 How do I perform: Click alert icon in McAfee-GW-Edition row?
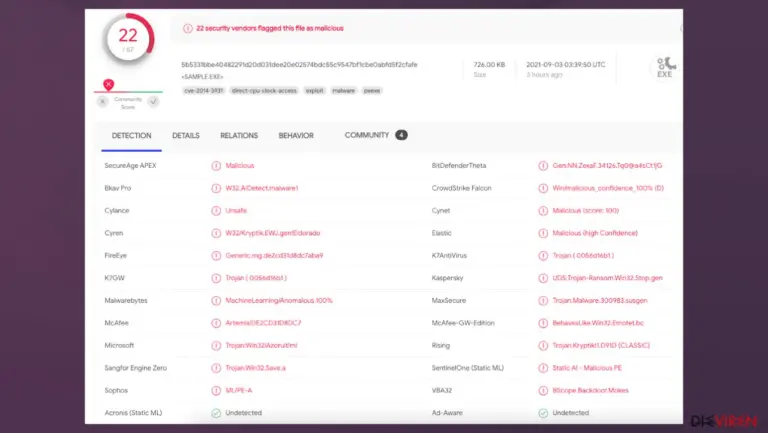pos(543,323)
